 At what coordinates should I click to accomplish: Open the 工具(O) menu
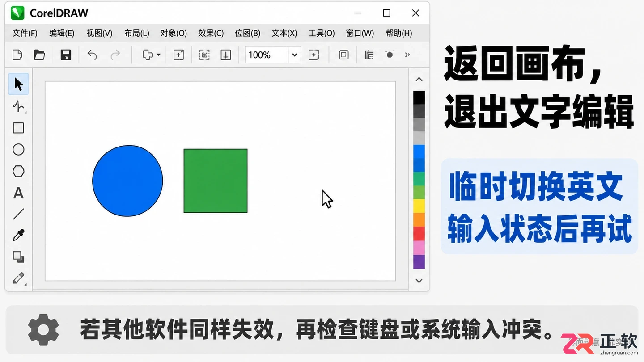coord(322,33)
